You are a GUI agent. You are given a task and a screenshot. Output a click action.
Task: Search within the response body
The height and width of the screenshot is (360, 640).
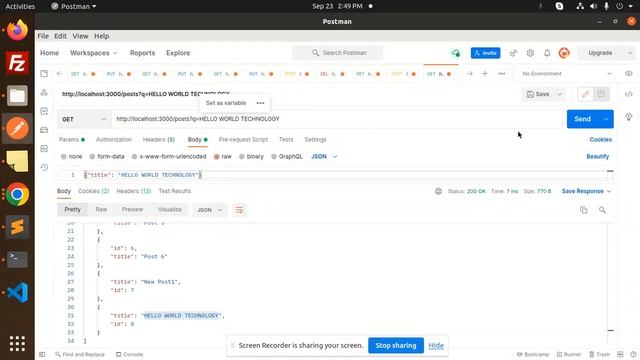(x=602, y=210)
